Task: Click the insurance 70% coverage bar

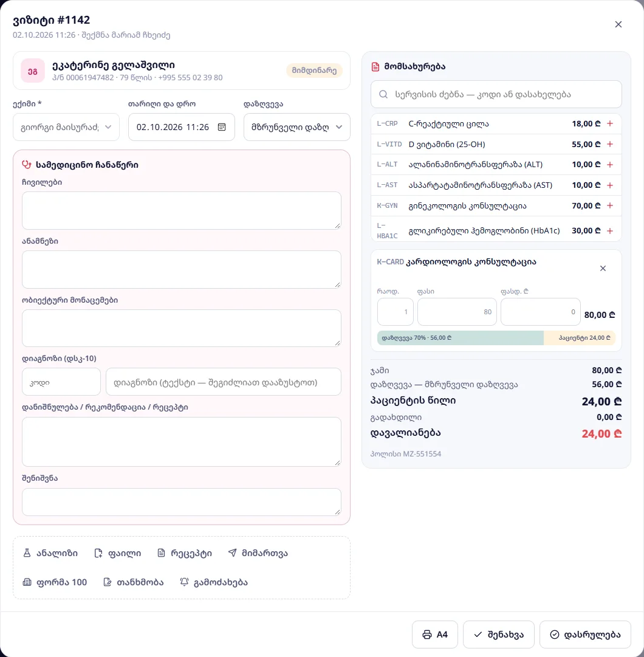Action: click(461, 338)
